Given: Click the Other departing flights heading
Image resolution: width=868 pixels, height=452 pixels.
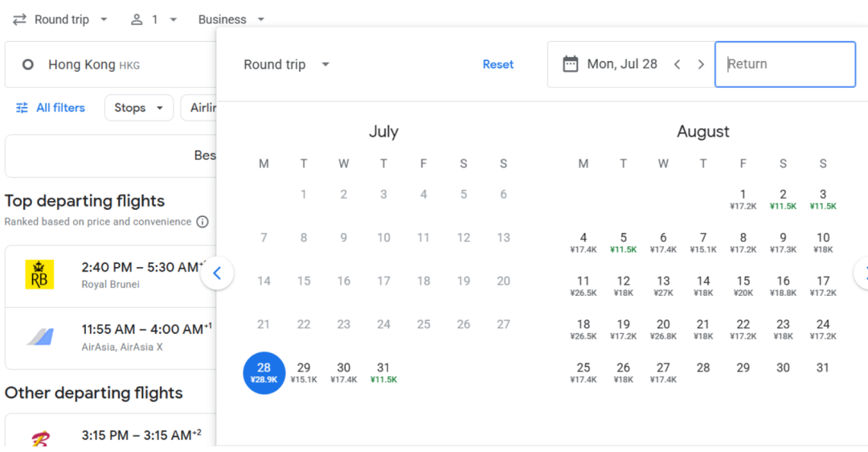Looking at the screenshot, I should coord(93,392).
